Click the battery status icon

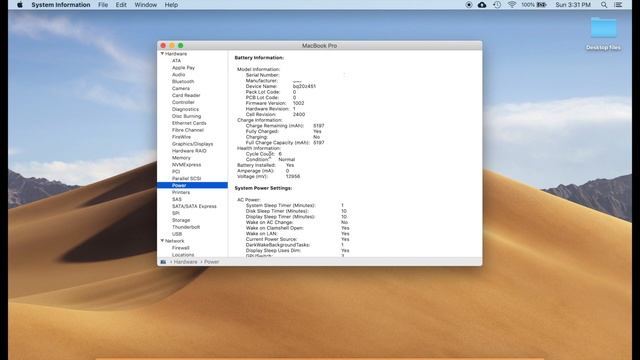542,5
